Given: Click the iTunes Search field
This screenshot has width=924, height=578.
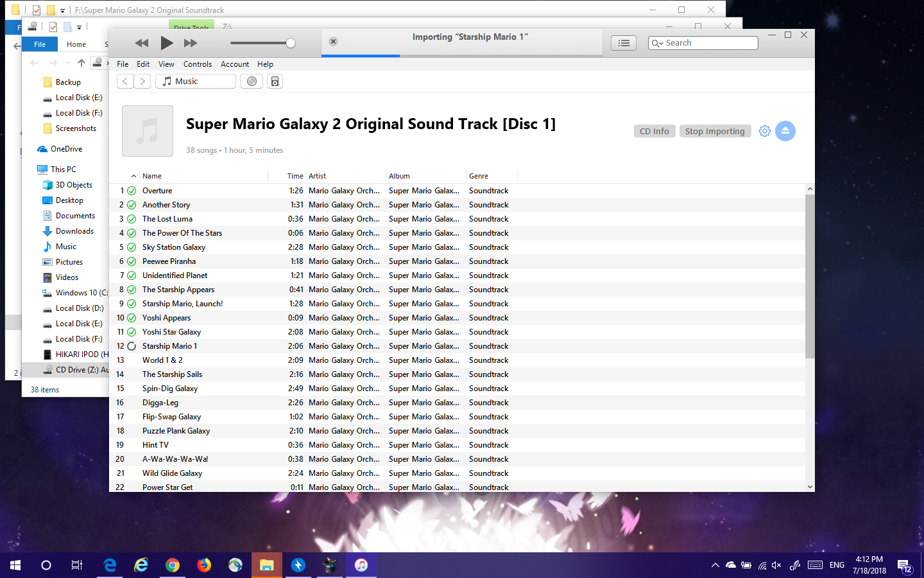Looking at the screenshot, I should [x=703, y=43].
